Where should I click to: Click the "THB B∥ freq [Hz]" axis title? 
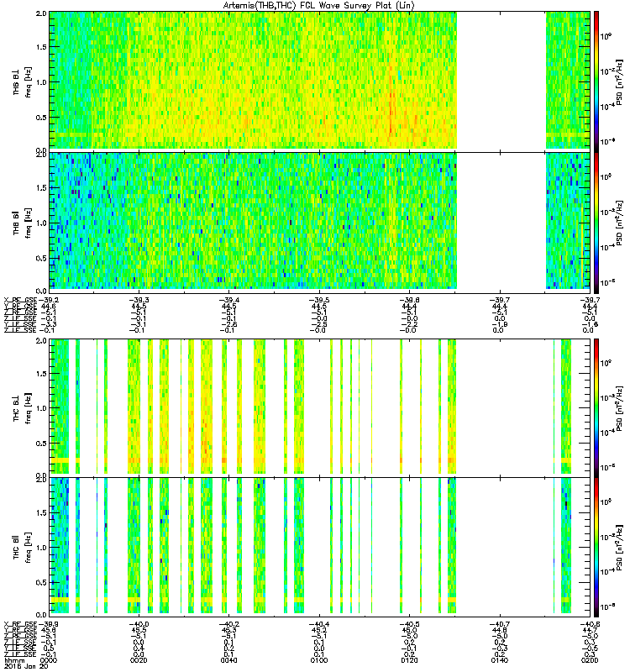click(22, 223)
